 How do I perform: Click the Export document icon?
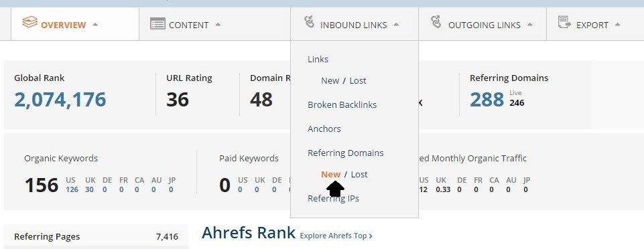(565, 22)
